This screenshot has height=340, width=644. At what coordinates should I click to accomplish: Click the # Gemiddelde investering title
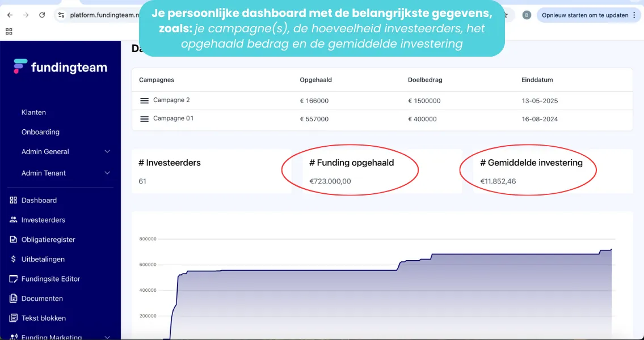click(532, 163)
